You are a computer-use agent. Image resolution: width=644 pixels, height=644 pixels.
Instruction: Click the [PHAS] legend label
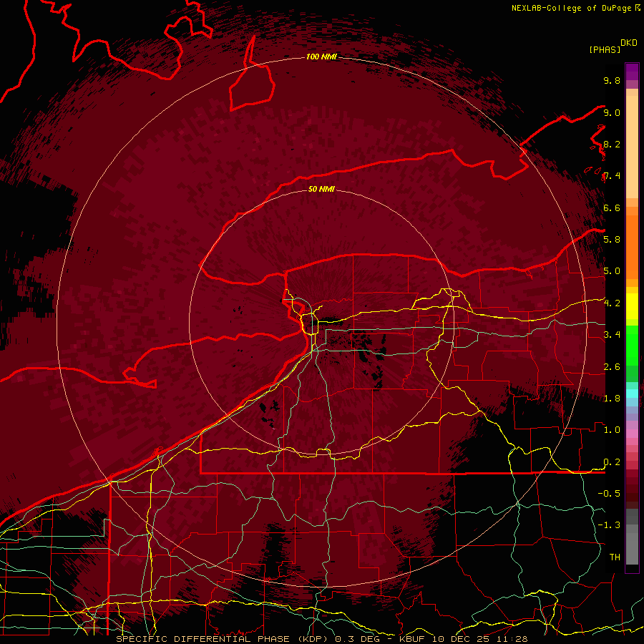coord(605,50)
